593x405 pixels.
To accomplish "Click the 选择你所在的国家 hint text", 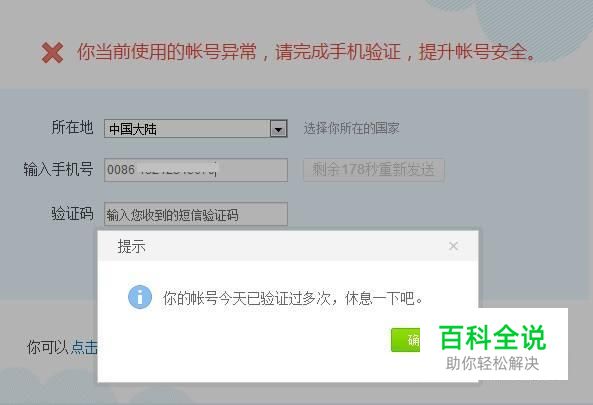I will [351, 129].
